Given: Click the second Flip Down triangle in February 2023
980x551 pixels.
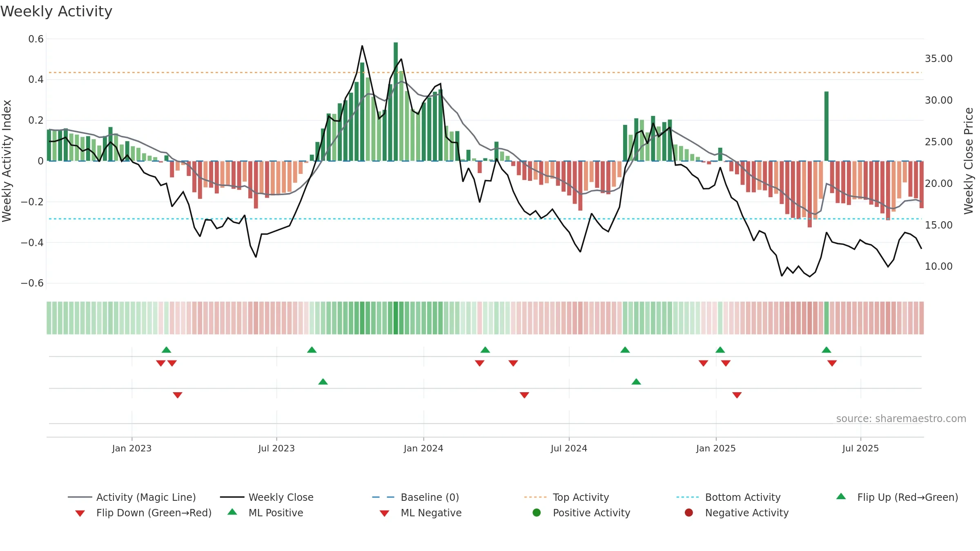Looking at the screenshot, I should coord(172,363).
